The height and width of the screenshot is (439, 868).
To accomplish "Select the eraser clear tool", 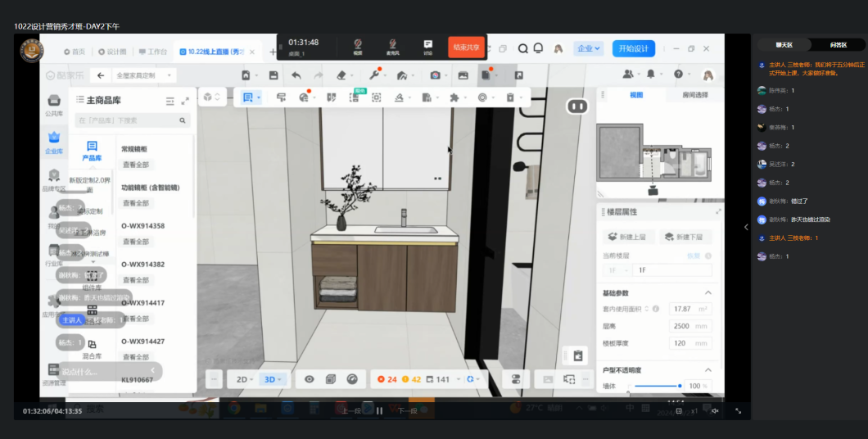I will [342, 75].
